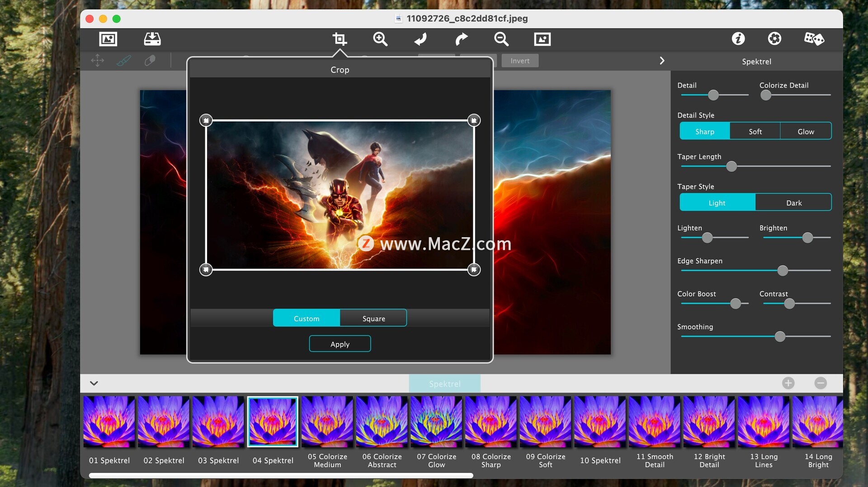Collapse the presets strip with down chevron

tap(94, 383)
